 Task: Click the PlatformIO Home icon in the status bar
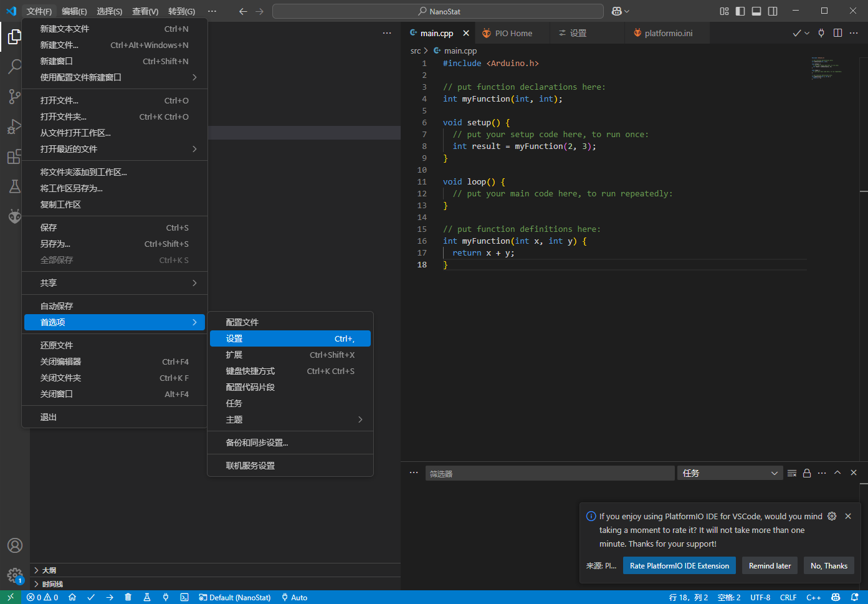tap(72, 597)
